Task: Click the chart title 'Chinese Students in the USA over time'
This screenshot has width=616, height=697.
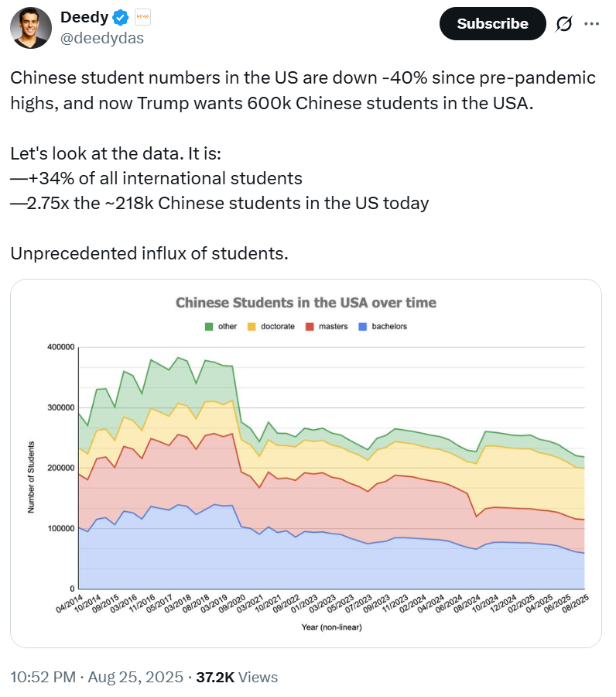Action: pyautogui.click(x=306, y=302)
